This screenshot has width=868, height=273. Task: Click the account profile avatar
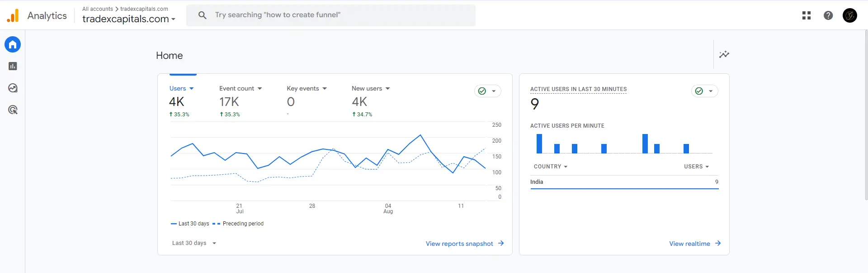[x=850, y=15]
